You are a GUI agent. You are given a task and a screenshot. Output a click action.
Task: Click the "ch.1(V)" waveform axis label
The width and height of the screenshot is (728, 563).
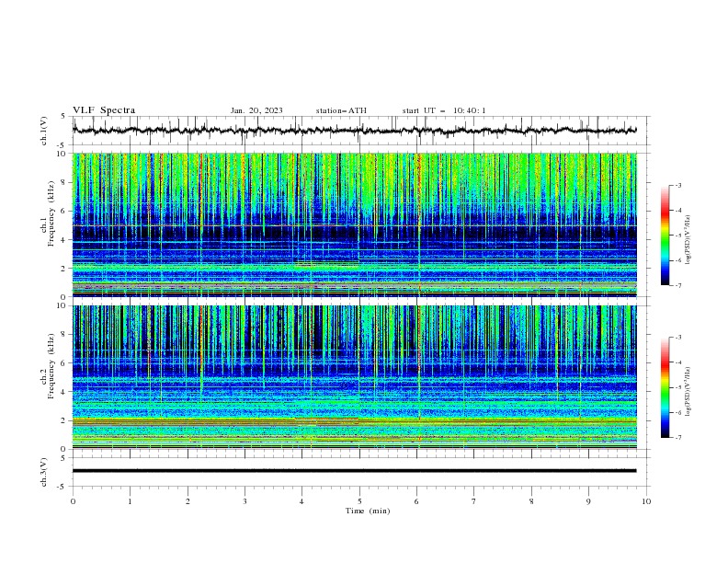tap(44, 131)
